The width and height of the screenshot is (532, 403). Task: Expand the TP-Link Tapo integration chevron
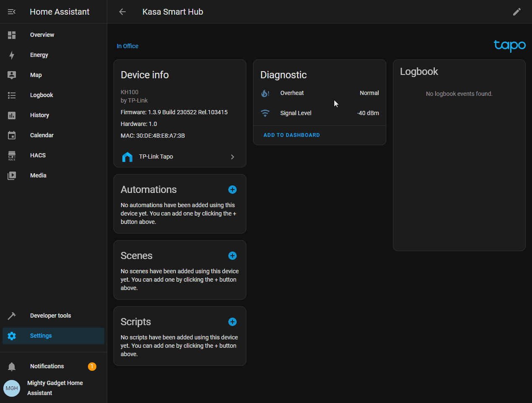coord(232,157)
